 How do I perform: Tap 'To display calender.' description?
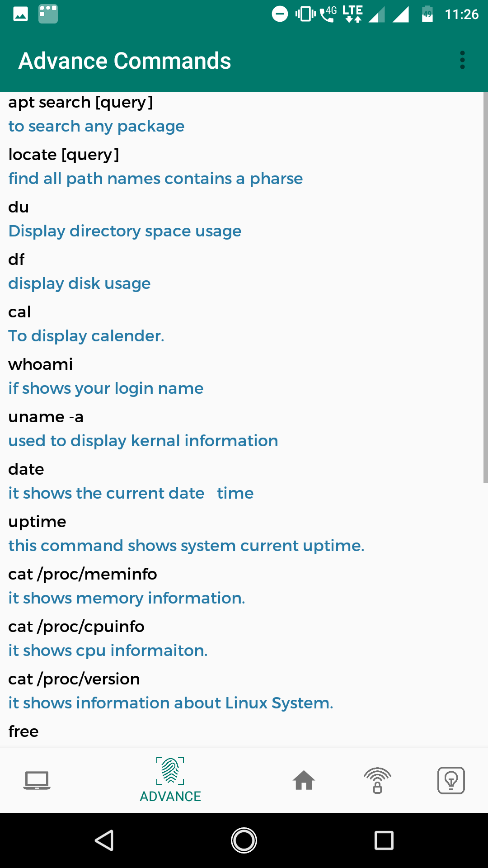86,336
